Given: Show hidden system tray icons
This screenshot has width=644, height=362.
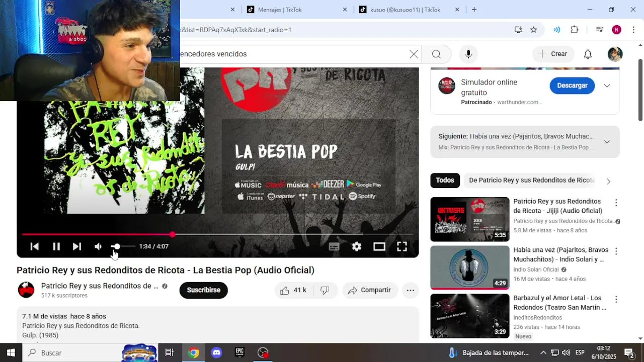Looking at the screenshot, I should pos(543,352).
